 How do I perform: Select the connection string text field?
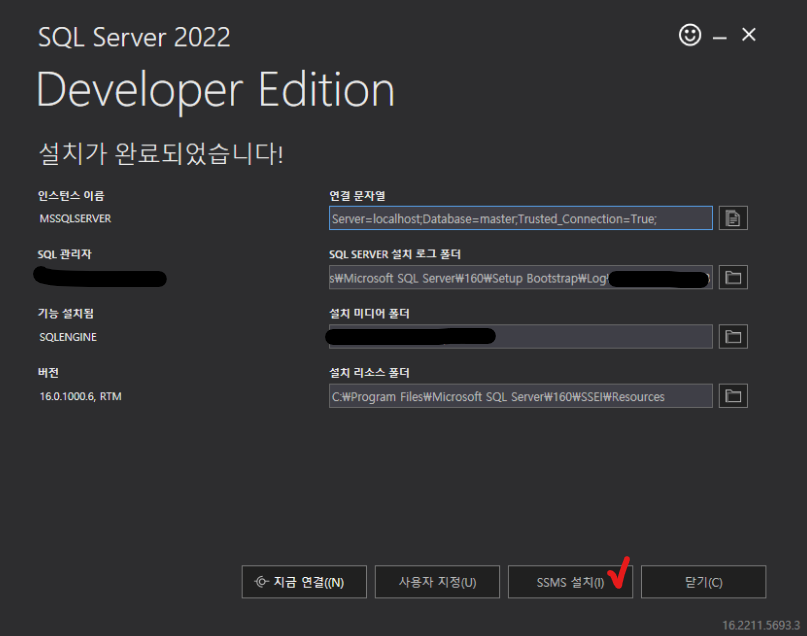[521, 218]
